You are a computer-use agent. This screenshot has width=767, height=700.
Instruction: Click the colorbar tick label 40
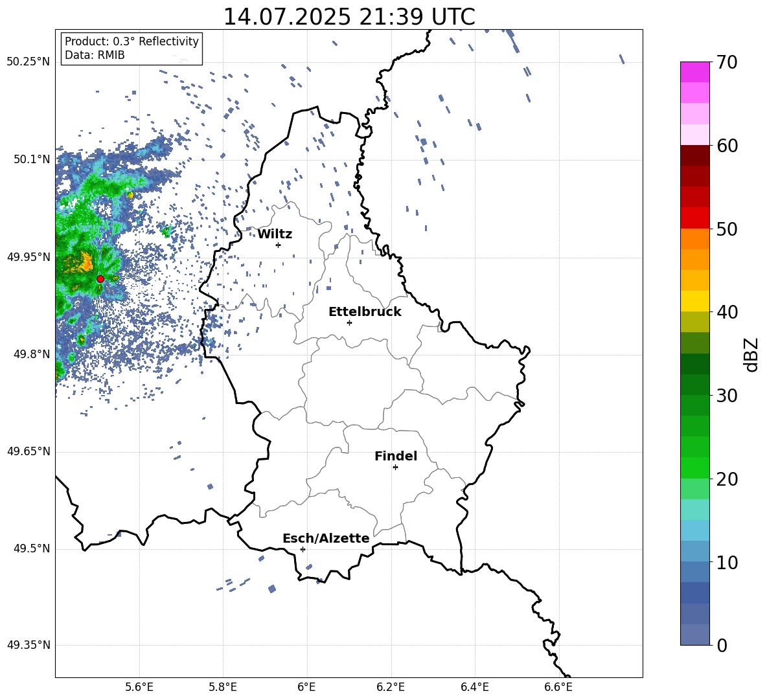coord(727,312)
